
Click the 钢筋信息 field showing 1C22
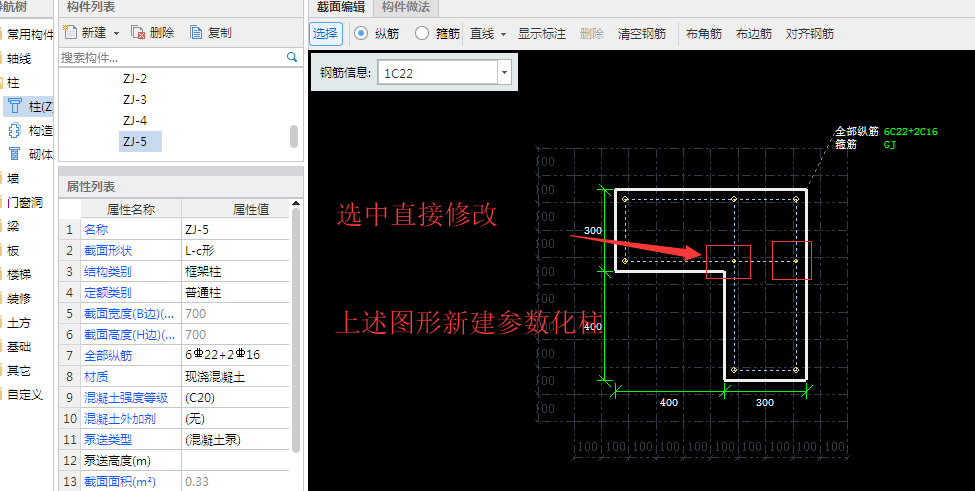(x=437, y=73)
